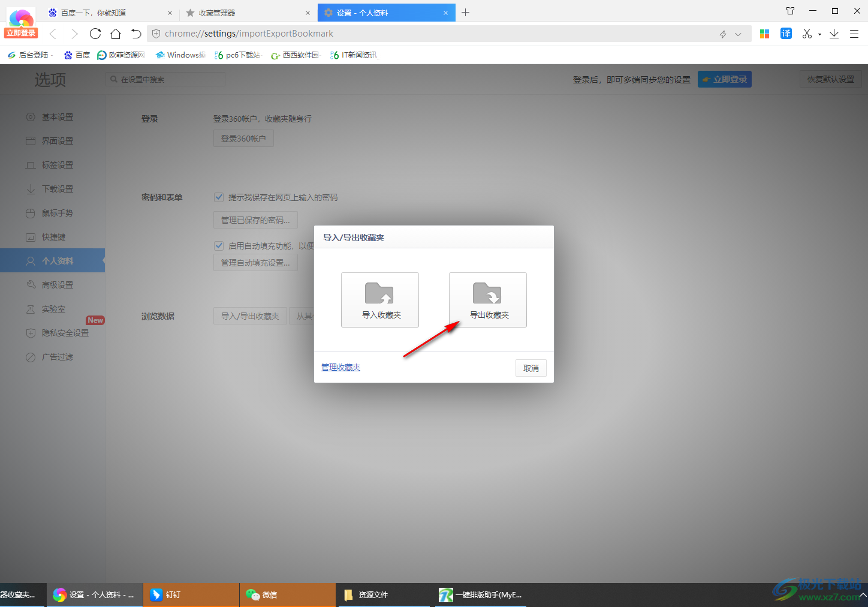Open 基本设置 in the sidebar
This screenshot has height=607, width=868.
(x=52, y=117)
